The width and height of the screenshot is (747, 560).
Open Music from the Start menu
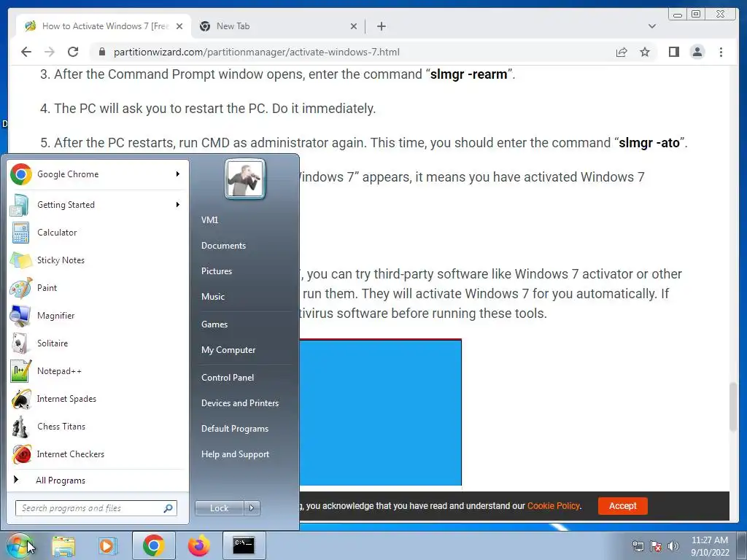[213, 297]
